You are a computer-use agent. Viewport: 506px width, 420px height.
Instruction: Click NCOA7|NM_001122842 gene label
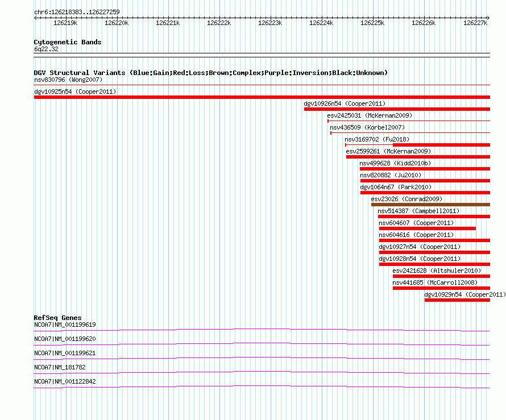point(65,381)
